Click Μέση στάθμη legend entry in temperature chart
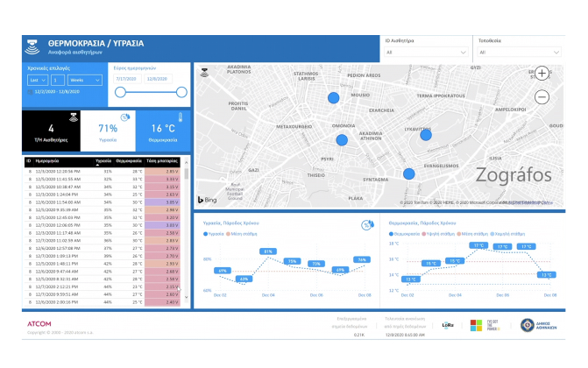 472,234
